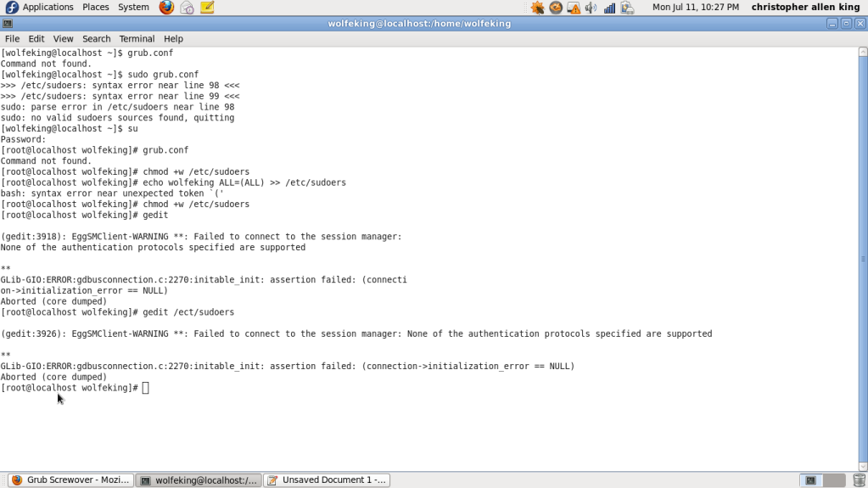Click '(gedit:3926): EggSMClient-WARNING' line
The width and height of the screenshot is (868, 488).
[x=356, y=334]
